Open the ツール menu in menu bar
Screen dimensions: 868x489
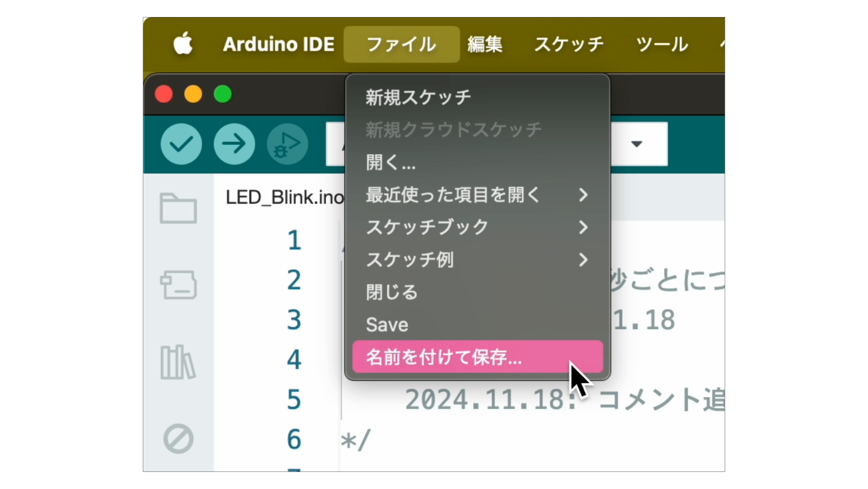coord(662,44)
